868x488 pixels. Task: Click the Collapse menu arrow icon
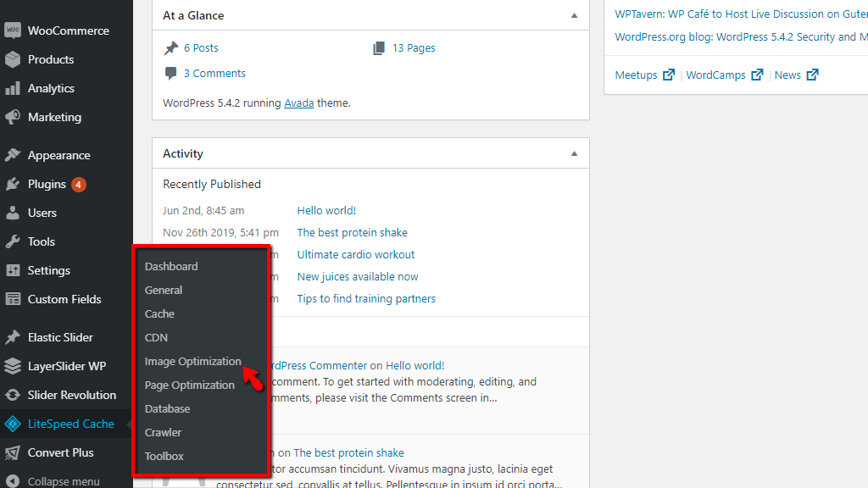(13, 481)
